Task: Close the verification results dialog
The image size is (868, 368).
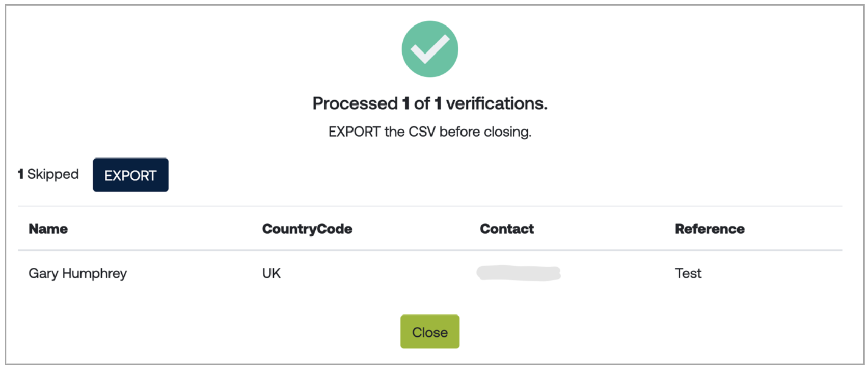Action: click(x=430, y=332)
